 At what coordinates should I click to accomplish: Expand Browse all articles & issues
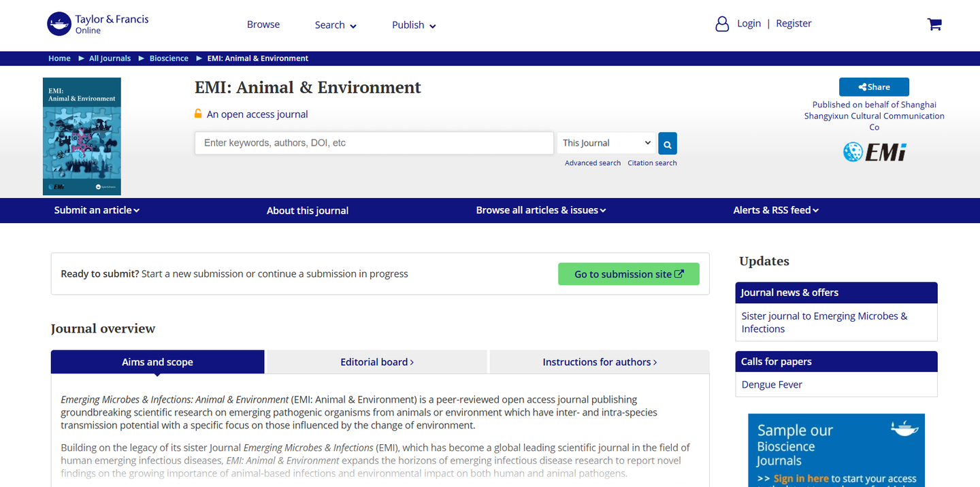coord(540,210)
